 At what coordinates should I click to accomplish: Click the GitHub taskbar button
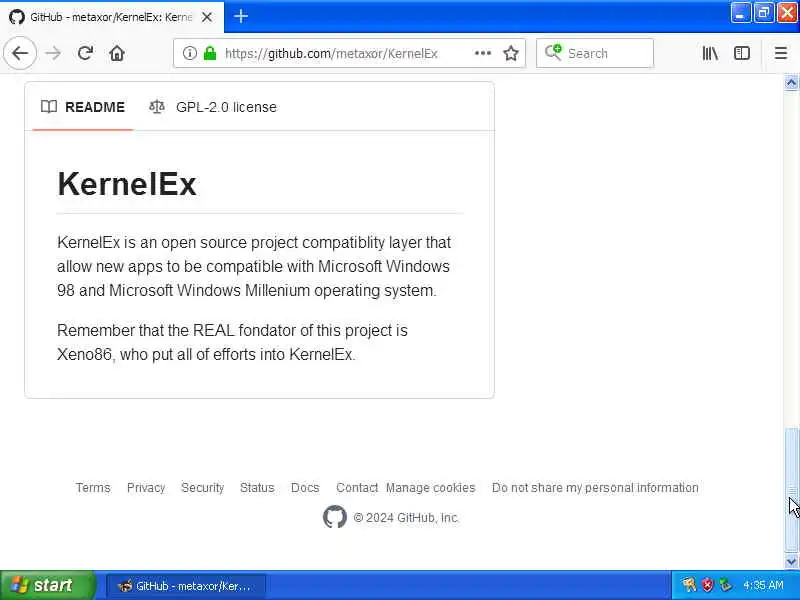point(186,586)
